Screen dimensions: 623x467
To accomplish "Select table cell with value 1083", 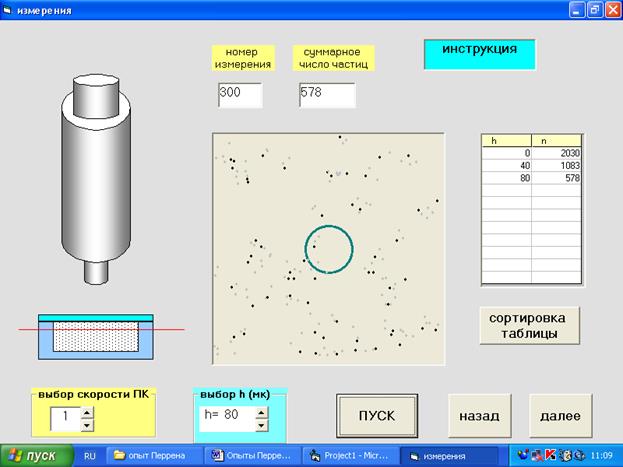I will pyautogui.click(x=556, y=165).
